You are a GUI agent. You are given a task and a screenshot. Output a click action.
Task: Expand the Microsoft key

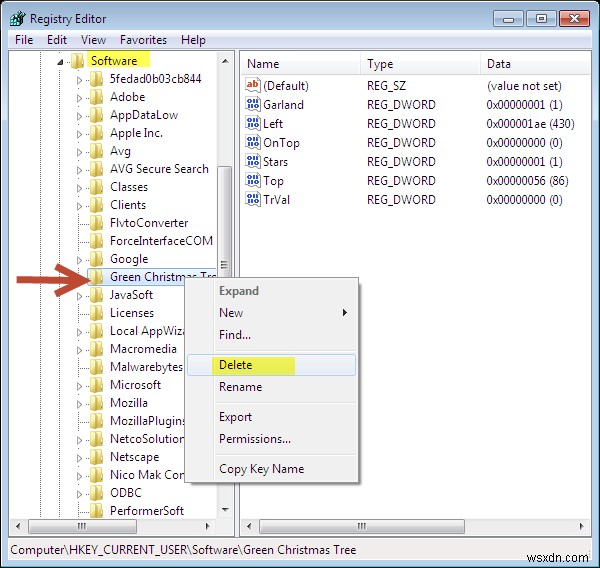pyautogui.click(x=79, y=386)
